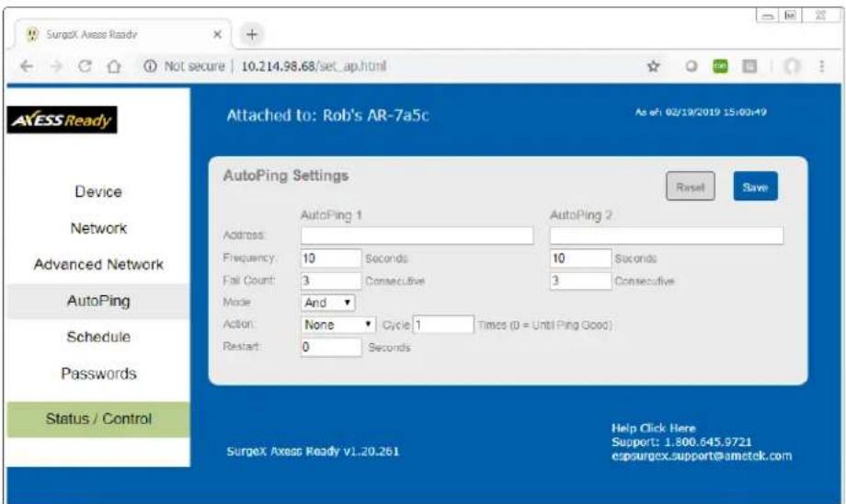The width and height of the screenshot is (846, 504).
Task: Click the AutoPing 2 Address field
Action: tap(667, 235)
